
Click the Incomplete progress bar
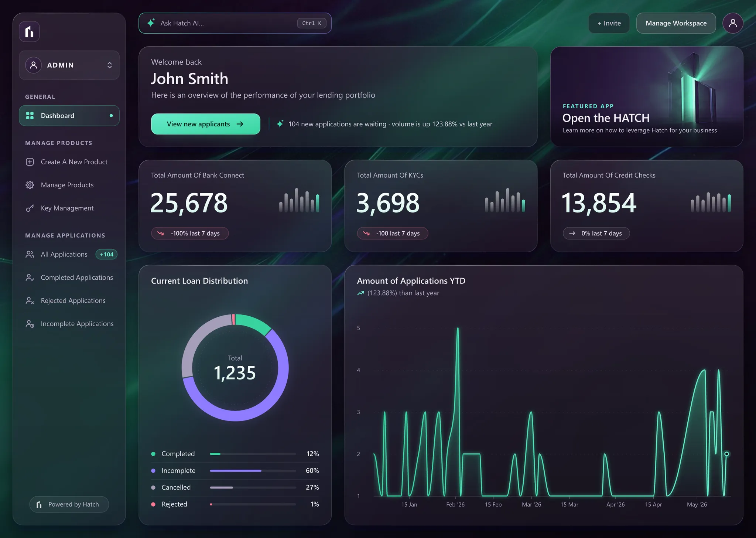coord(253,471)
